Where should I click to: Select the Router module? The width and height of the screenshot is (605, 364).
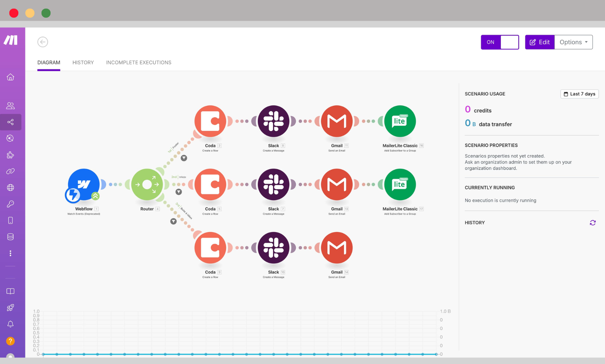pos(147,184)
